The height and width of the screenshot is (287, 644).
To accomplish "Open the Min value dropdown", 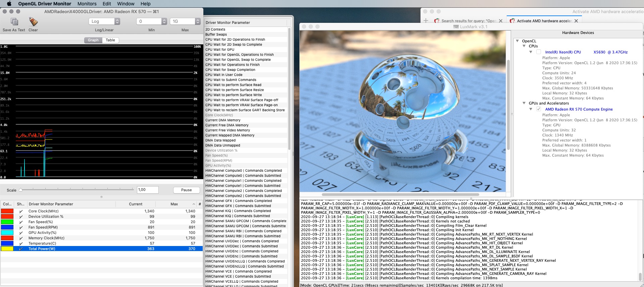I will click(x=152, y=21).
